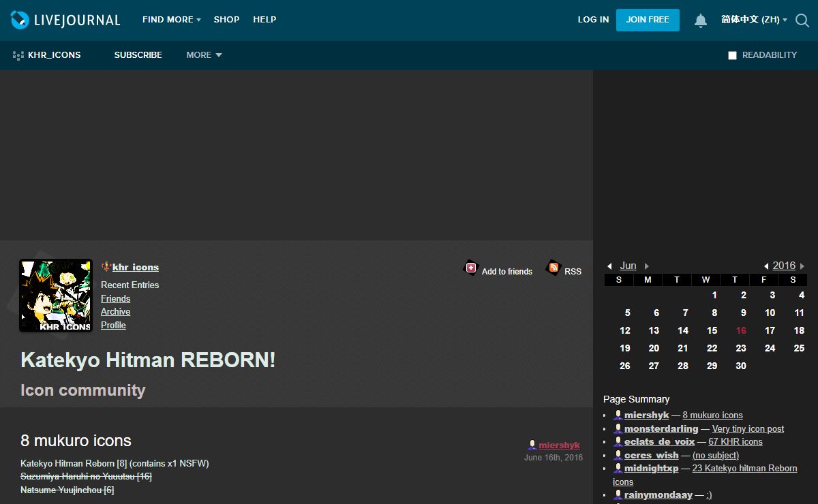Select calendar date 16

pos(741,330)
